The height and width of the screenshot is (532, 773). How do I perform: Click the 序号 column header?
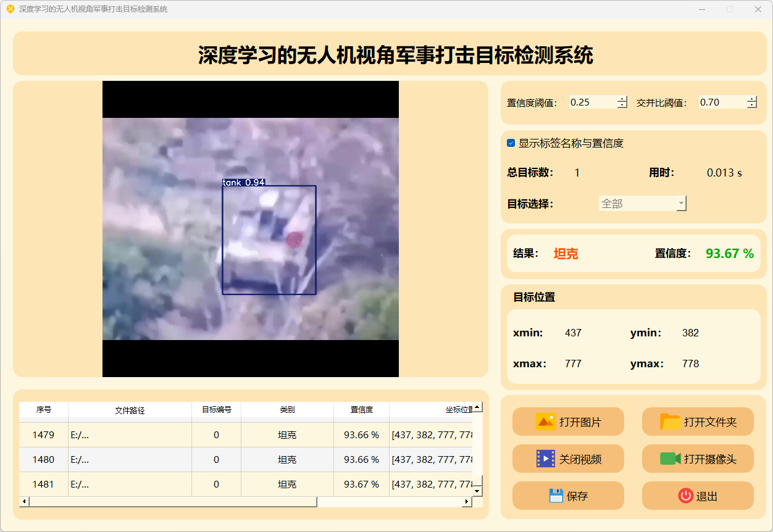click(x=43, y=410)
